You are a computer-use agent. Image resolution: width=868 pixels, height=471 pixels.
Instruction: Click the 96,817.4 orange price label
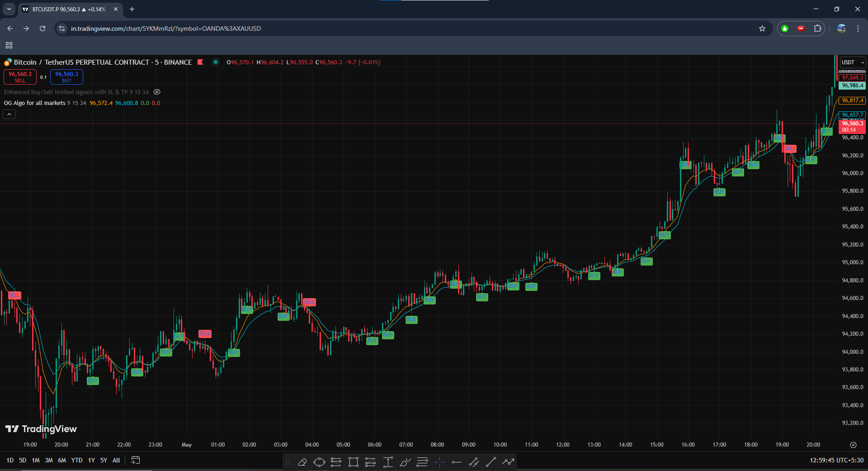click(852, 100)
